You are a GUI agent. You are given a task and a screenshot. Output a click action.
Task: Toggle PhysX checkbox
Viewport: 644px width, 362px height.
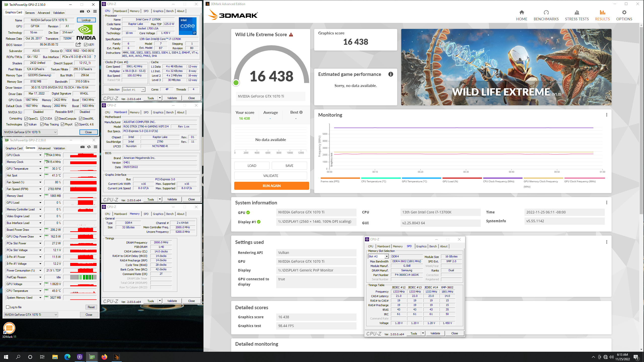click(x=63, y=124)
